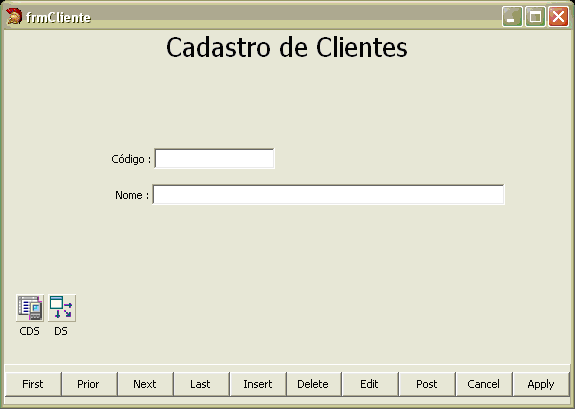Minimize the frmCliente window
The image size is (575, 409).
(512, 17)
